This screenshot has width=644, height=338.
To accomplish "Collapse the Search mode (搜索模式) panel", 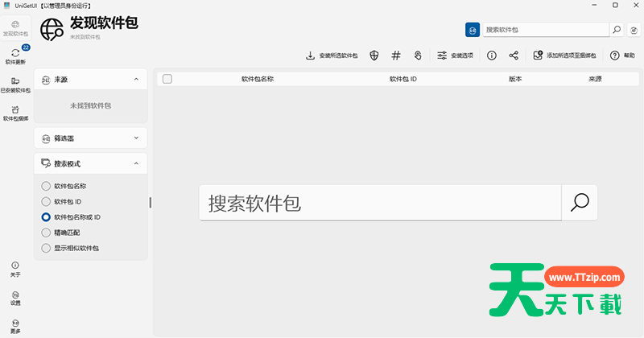I will 91,163.
